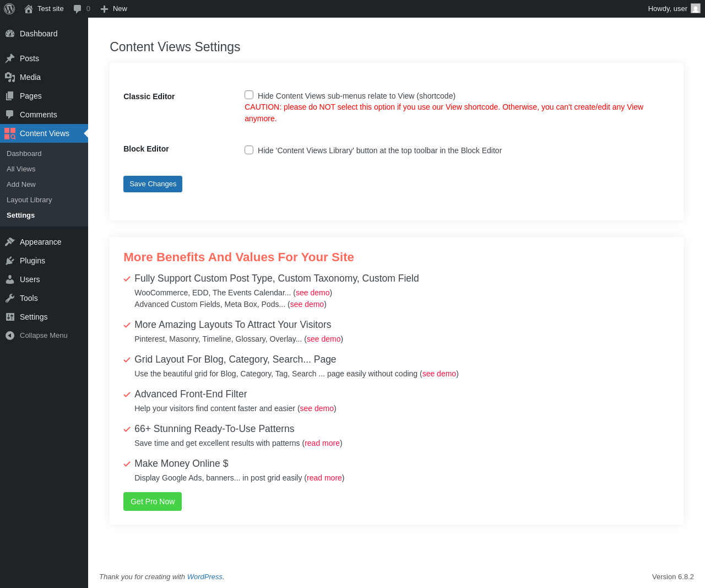Click the Content Views grid icon
The image size is (705, 588).
[x=10, y=133]
